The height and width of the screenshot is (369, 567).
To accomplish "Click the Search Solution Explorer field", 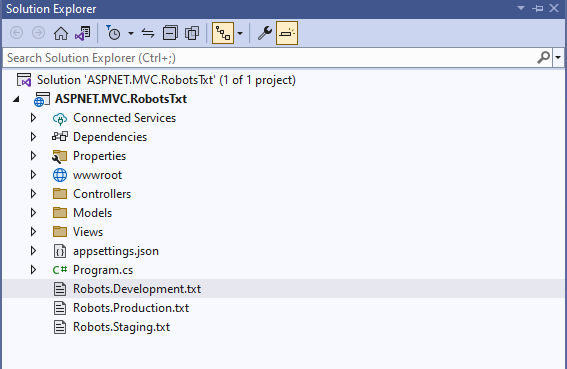I will point(269,58).
